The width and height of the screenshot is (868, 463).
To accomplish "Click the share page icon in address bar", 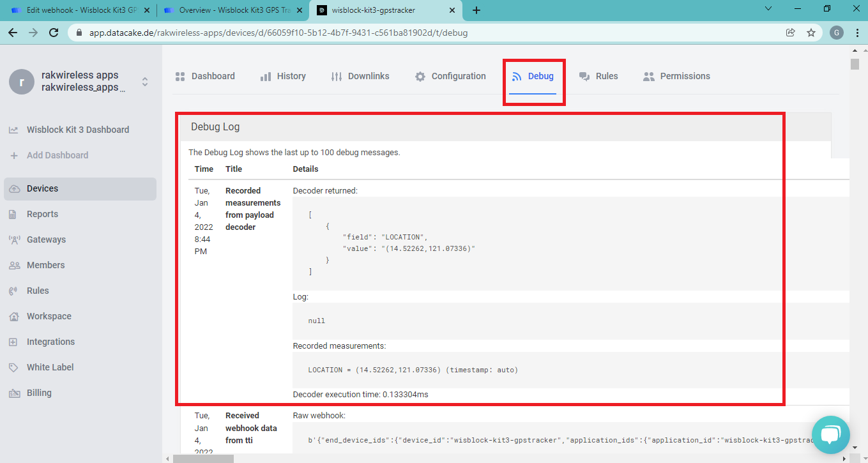I will point(791,33).
